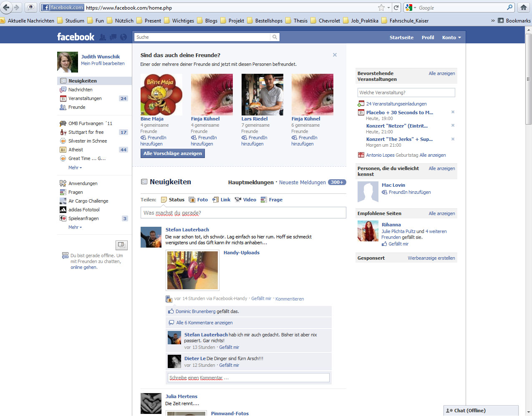Viewport: 532px width, 416px height.
Task: Click the sidebar toggle icon above chat notice
Action: [x=121, y=245]
